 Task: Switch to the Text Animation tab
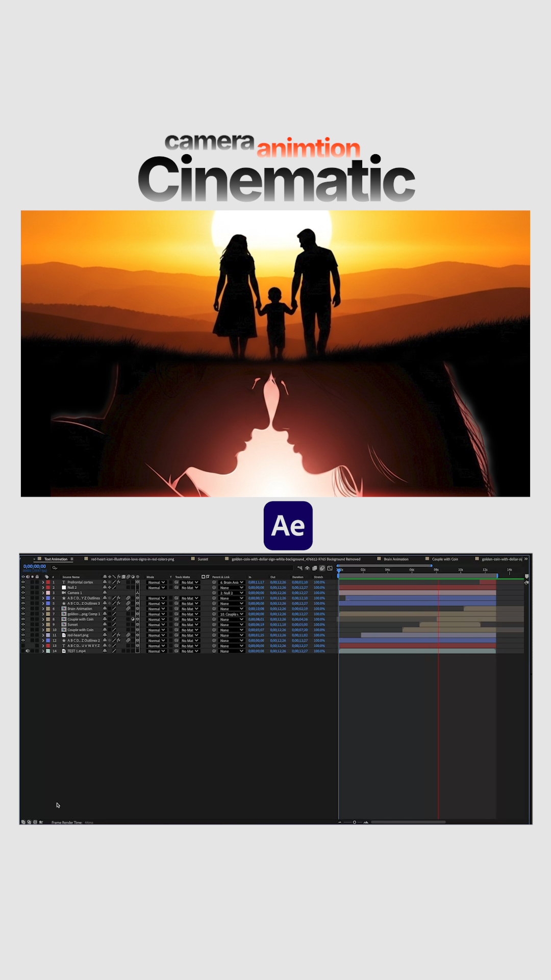click(56, 559)
